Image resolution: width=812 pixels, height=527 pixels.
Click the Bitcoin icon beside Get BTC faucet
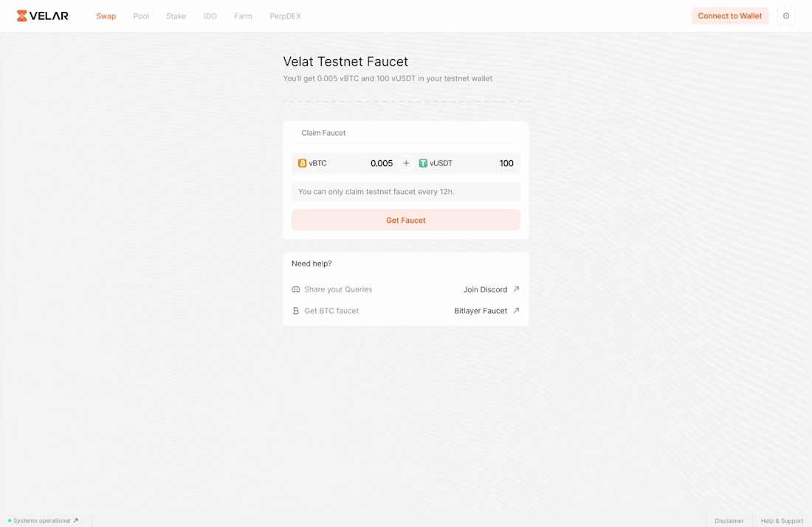(296, 311)
